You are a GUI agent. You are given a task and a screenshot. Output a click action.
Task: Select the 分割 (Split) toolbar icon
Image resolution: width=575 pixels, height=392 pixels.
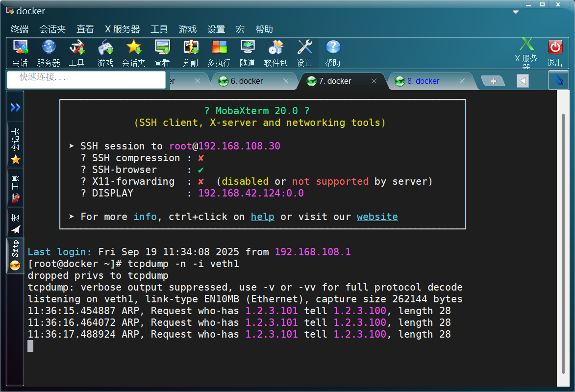click(x=190, y=53)
